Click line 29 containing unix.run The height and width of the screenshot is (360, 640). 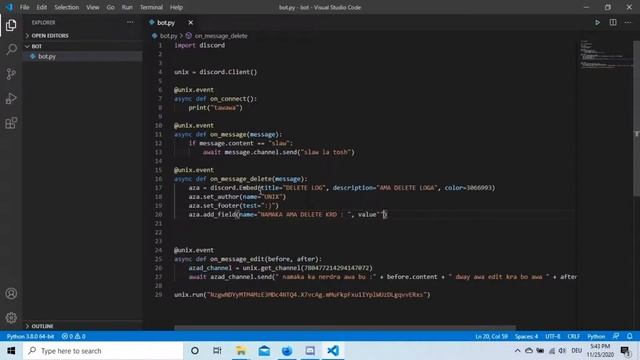pos(302,295)
